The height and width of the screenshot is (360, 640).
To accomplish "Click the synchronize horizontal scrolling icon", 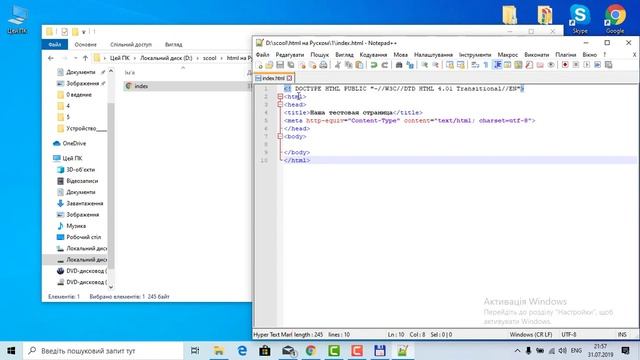I will 461,65.
